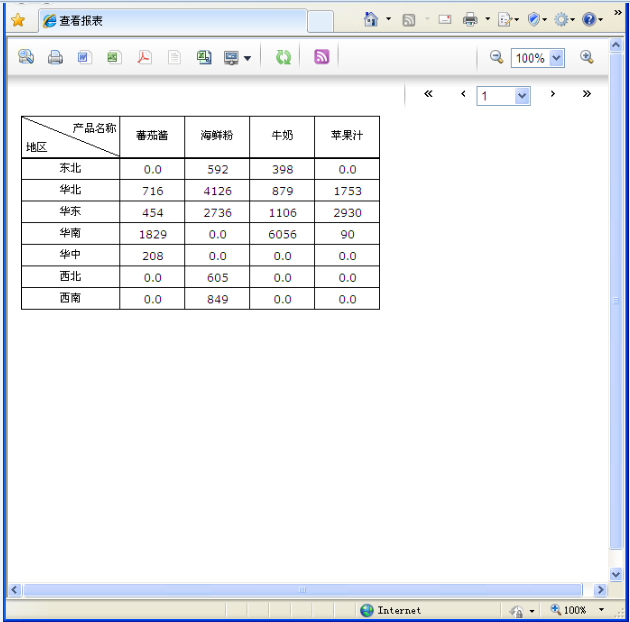630x622 pixels.
Task: Open the report zoom 100% combo box
Action: click(x=538, y=58)
